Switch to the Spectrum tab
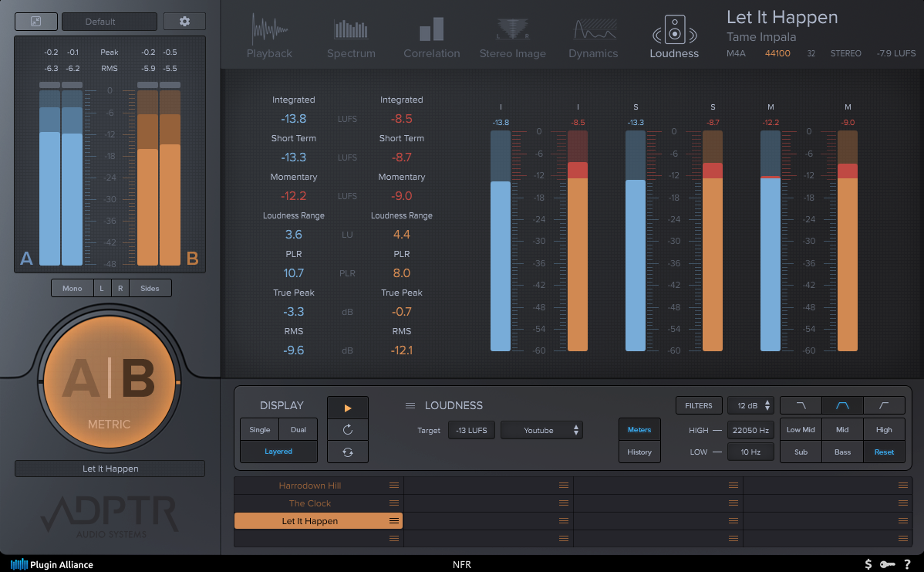924x572 pixels. pyautogui.click(x=351, y=37)
